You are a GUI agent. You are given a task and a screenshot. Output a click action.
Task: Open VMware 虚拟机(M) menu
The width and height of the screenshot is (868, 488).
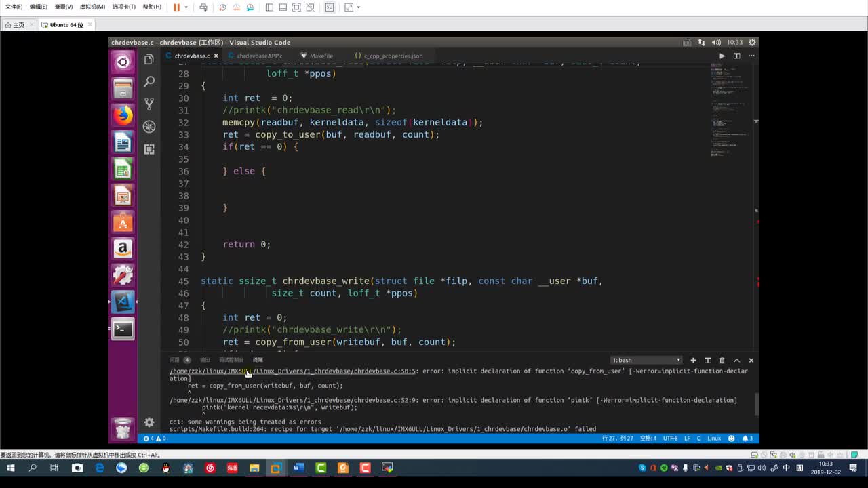[x=92, y=7]
